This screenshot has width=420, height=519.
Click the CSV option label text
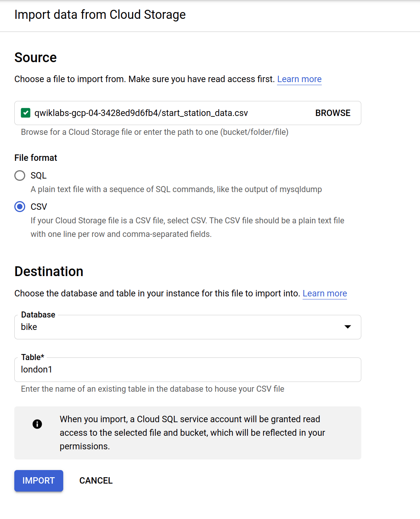(x=39, y=207)
